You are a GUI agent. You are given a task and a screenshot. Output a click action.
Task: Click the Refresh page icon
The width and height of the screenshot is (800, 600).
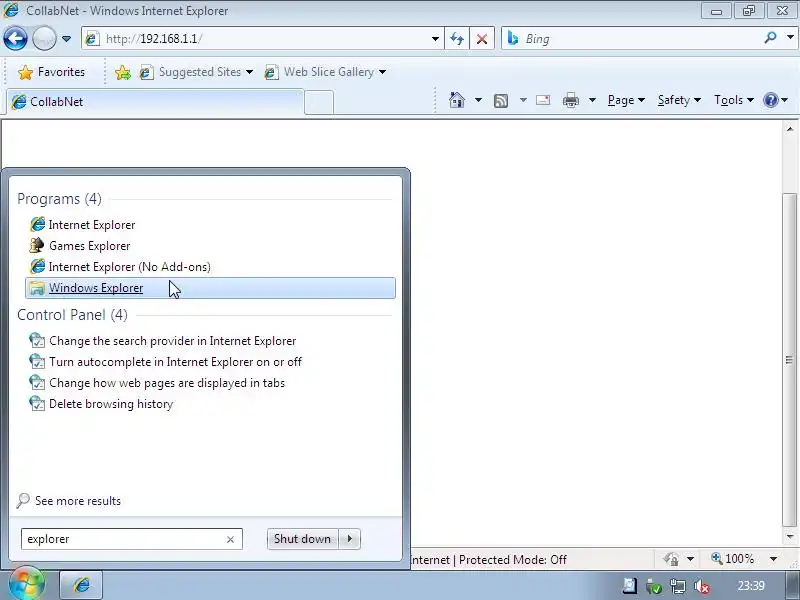pyautogui.click(x=457, y=39)
